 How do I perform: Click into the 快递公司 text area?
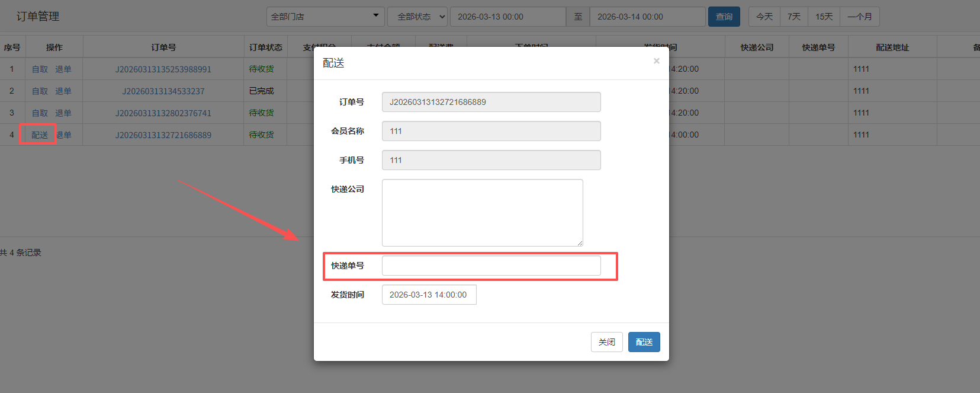pos(482,213)
